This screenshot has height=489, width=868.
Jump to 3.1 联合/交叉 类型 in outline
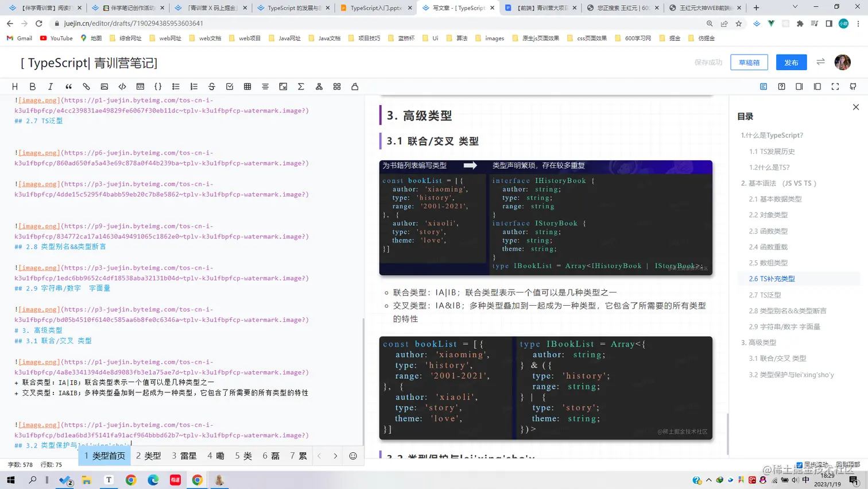[777, 359]
